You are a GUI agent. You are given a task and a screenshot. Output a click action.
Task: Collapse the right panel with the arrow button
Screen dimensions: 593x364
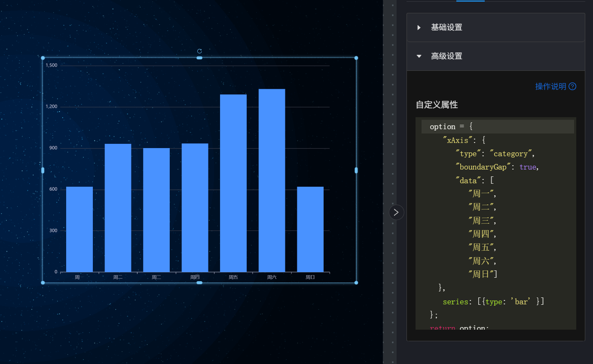396,212
